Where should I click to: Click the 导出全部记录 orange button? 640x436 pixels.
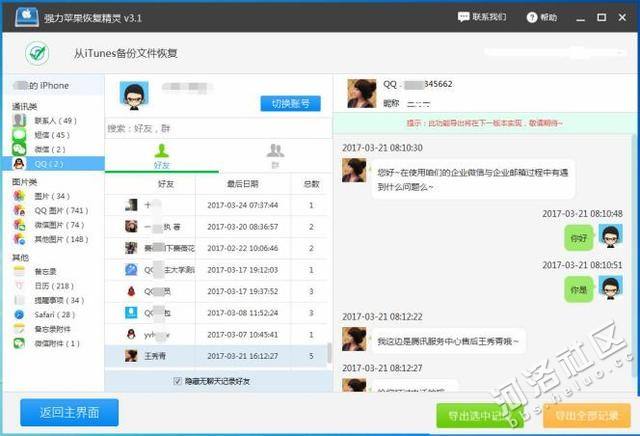(587, 416)
